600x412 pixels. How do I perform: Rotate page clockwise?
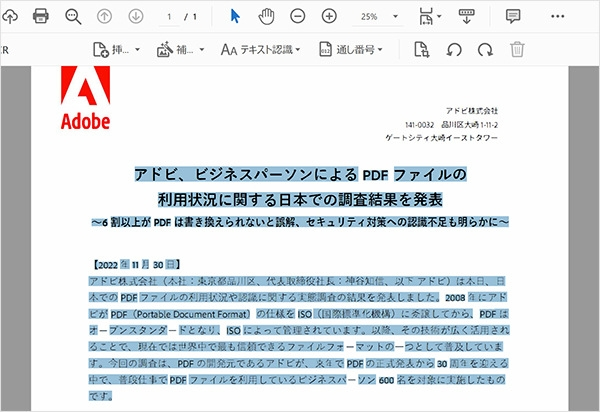pyautogui.click(x=485, y=50)
